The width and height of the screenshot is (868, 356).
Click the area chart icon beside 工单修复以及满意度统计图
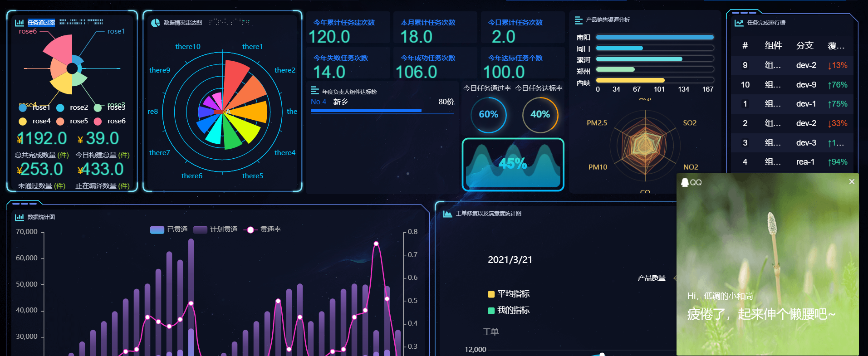click(447, 214)
